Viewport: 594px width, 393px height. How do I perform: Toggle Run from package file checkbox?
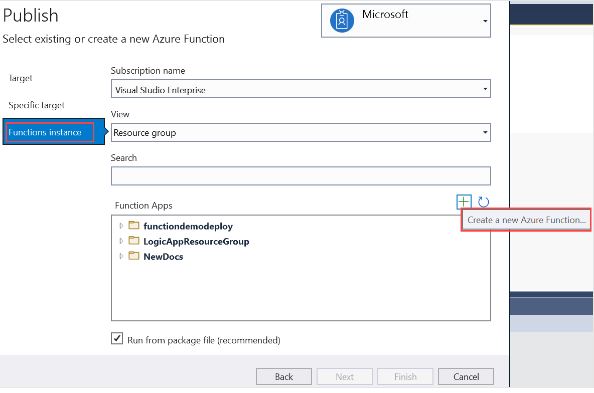pos(117,338)
